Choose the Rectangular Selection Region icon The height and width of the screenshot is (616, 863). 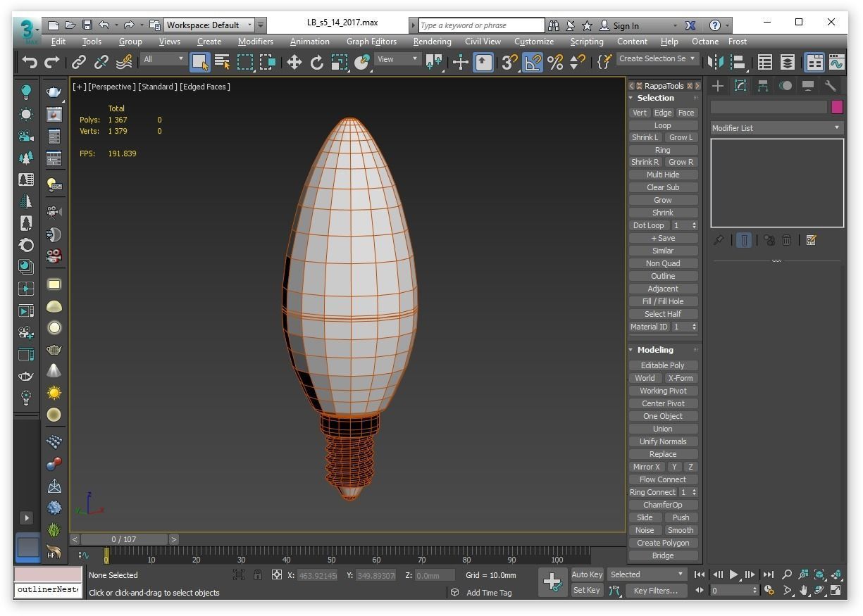coord(245,62)
